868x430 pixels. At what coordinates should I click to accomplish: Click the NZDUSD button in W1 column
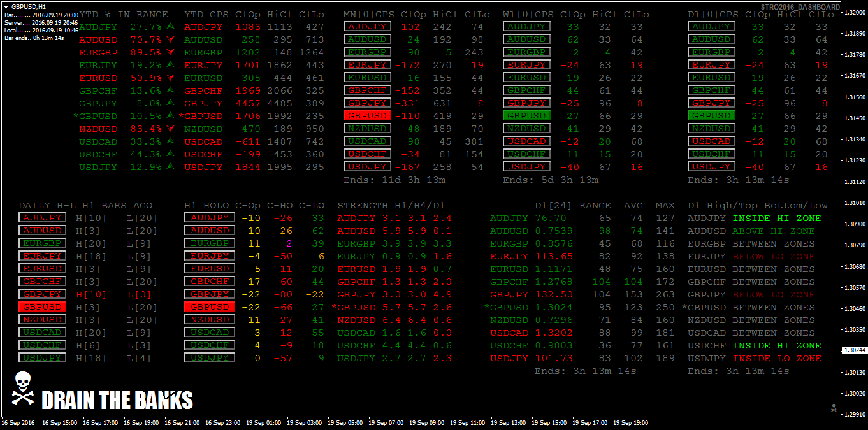click(x=526, y=129)
